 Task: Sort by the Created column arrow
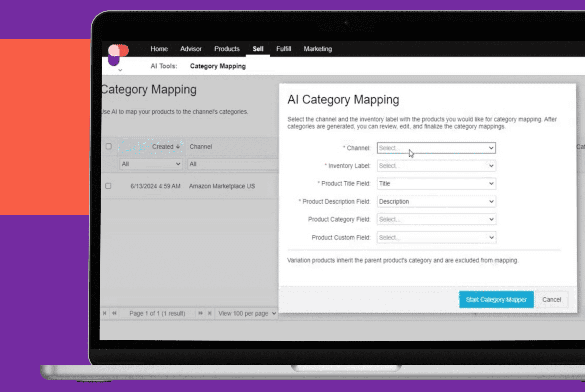point(178,147)
